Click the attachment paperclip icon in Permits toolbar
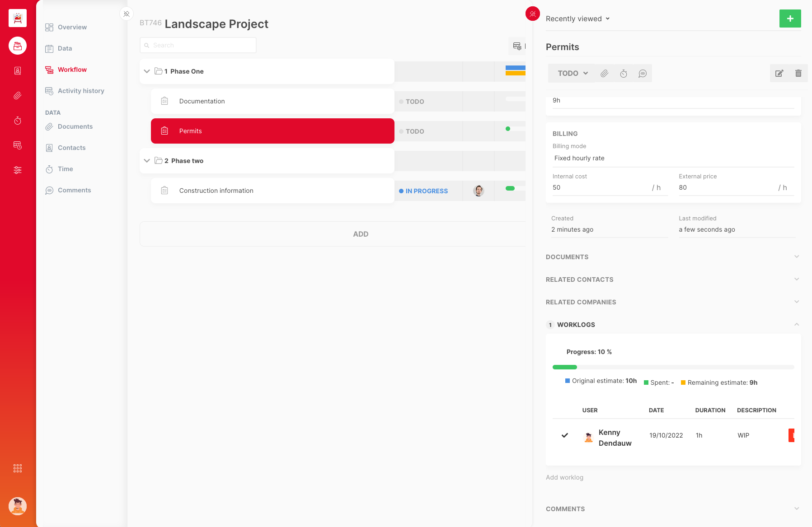The height and width of the screenshot is (527, 812). [604, 74]
